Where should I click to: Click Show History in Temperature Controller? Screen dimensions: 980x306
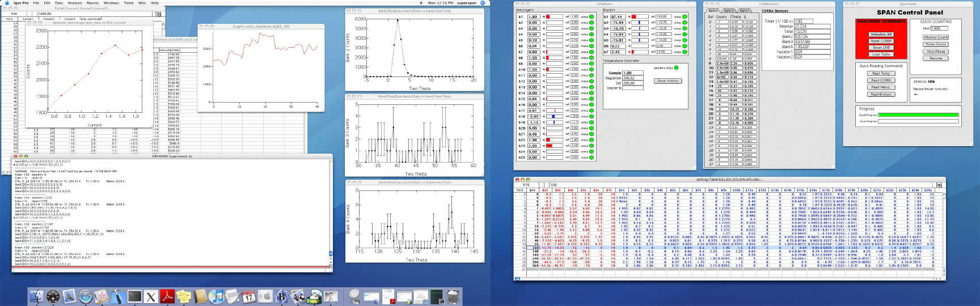click(668, 81)
